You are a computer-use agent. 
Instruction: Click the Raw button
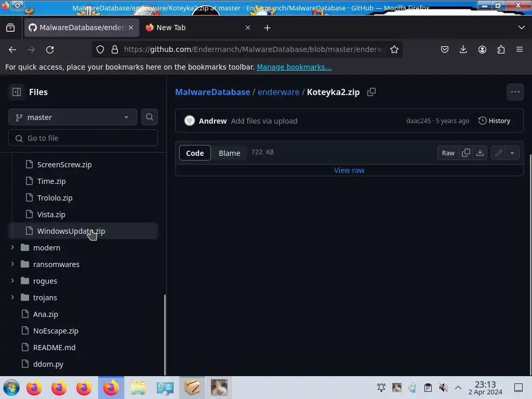448,153
